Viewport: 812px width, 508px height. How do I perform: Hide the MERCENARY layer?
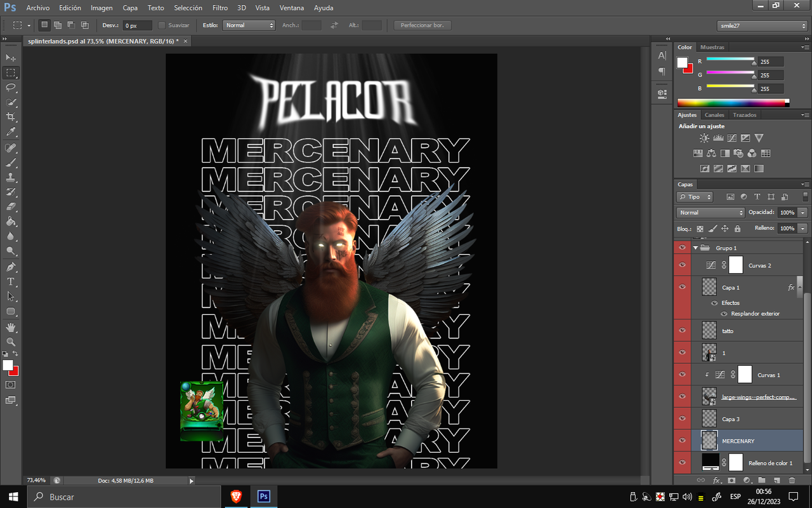(x=683, y=441)
